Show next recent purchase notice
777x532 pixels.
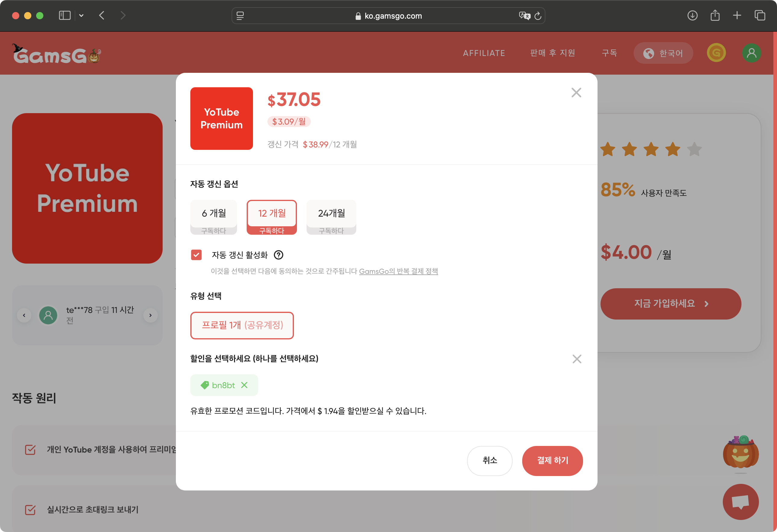(151, 315)
